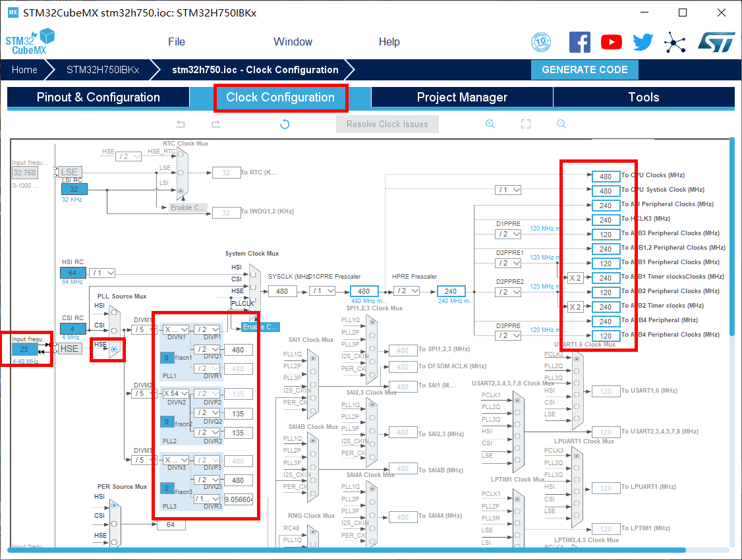Viewport: 742px width, 560px height.
Task: Select LSI radio in RTC Clock Mux
Action: (181, 191)
